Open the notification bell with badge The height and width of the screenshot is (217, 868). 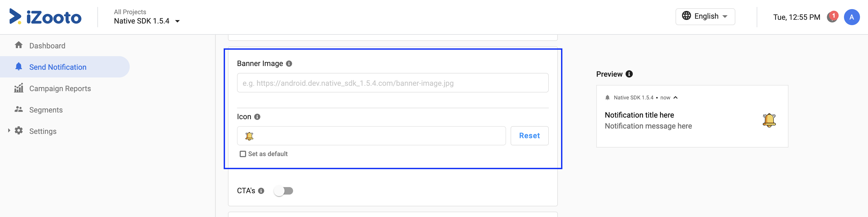[832, 17]
